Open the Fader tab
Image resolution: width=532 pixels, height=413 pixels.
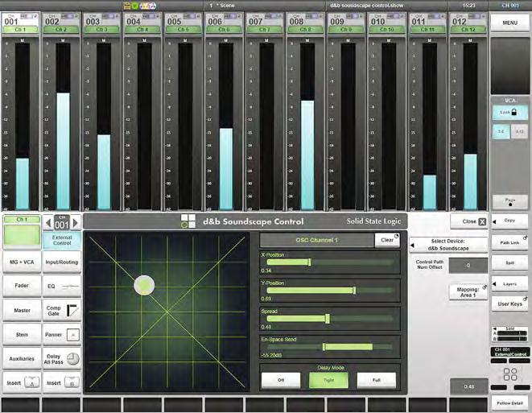22,286
